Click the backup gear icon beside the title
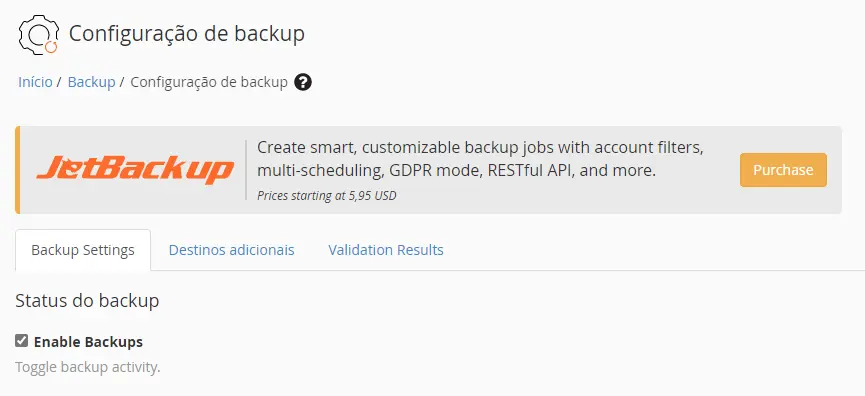This screenshot has width=865, height=396. [39, 34]
